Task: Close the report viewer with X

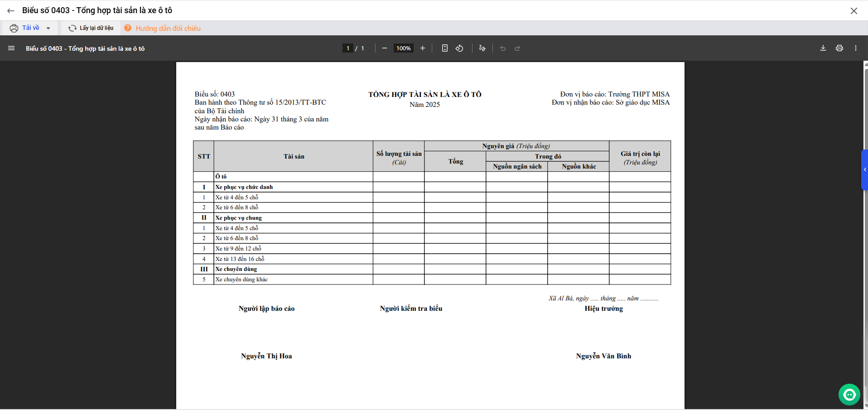Action: tap(854, 11)
